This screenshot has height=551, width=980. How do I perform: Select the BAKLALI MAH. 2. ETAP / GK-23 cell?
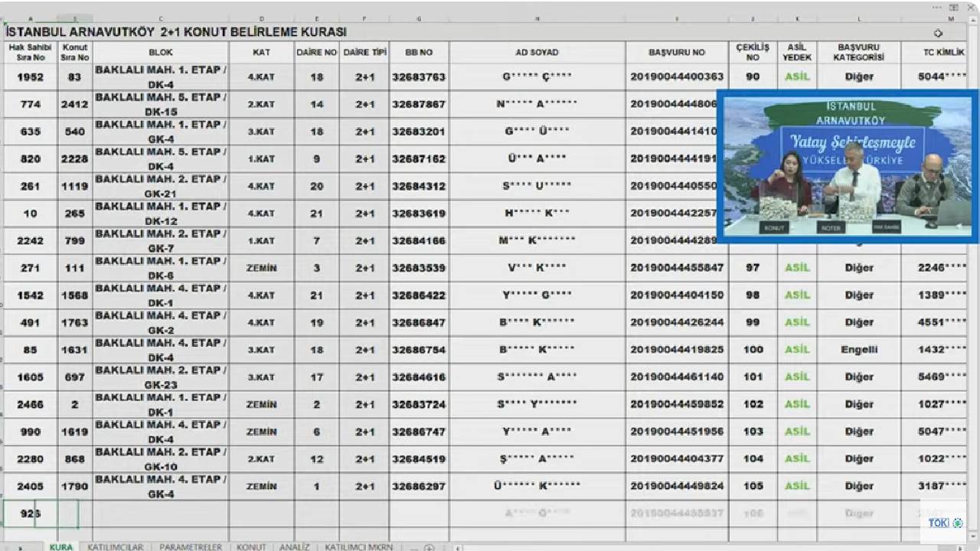161,377
